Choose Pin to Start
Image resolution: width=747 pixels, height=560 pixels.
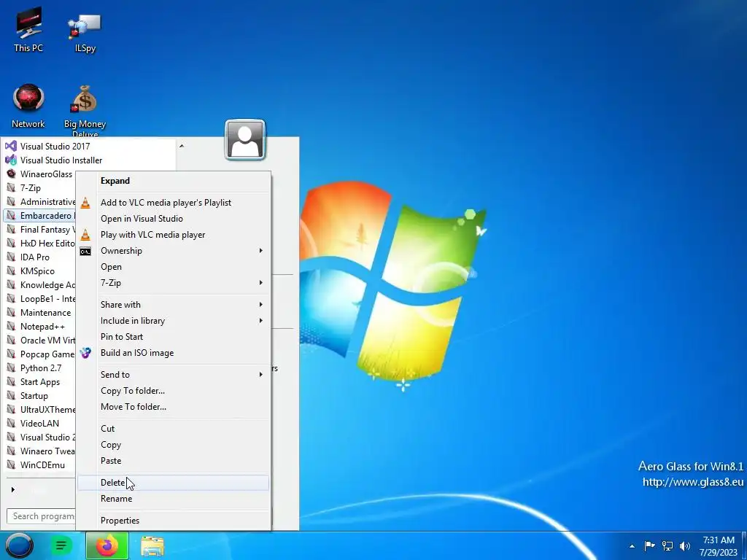click(174, 337)
